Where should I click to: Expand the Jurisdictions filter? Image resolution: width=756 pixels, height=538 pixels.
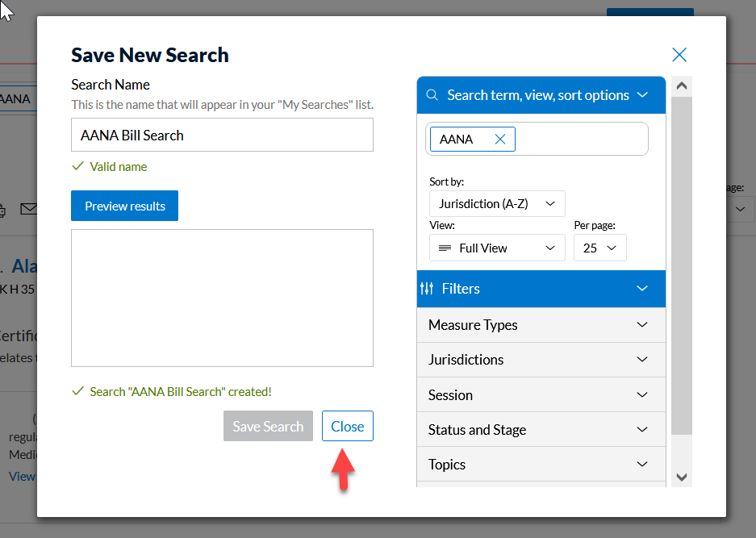[541, 360]
